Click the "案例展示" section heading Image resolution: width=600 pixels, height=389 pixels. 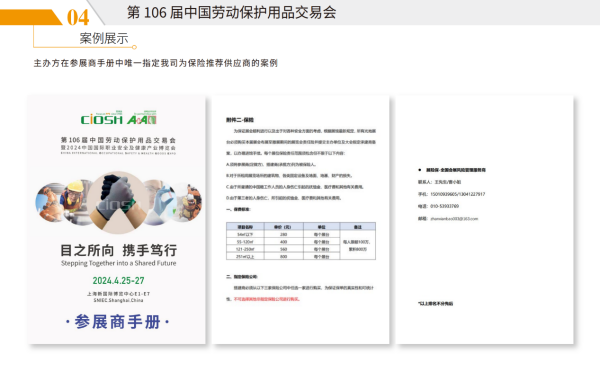click(104, 38)
